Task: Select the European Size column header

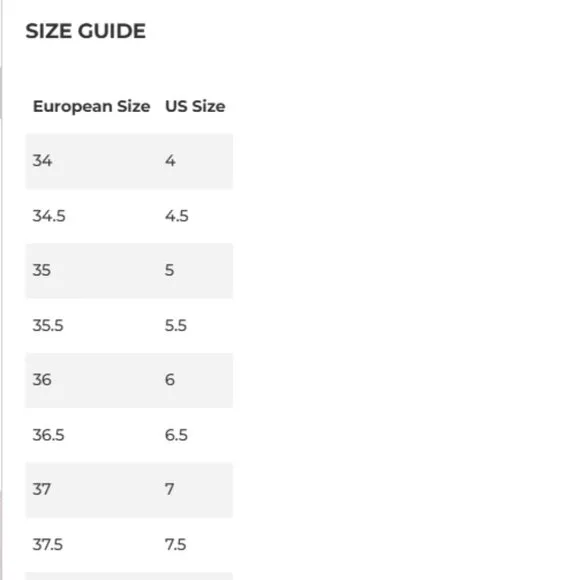Action: [x=91, y=107]
